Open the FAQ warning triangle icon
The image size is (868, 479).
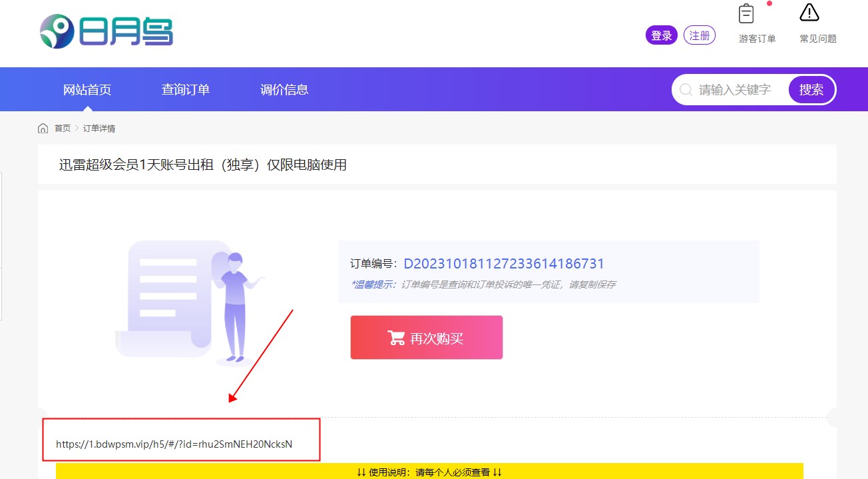click(809, 13)
